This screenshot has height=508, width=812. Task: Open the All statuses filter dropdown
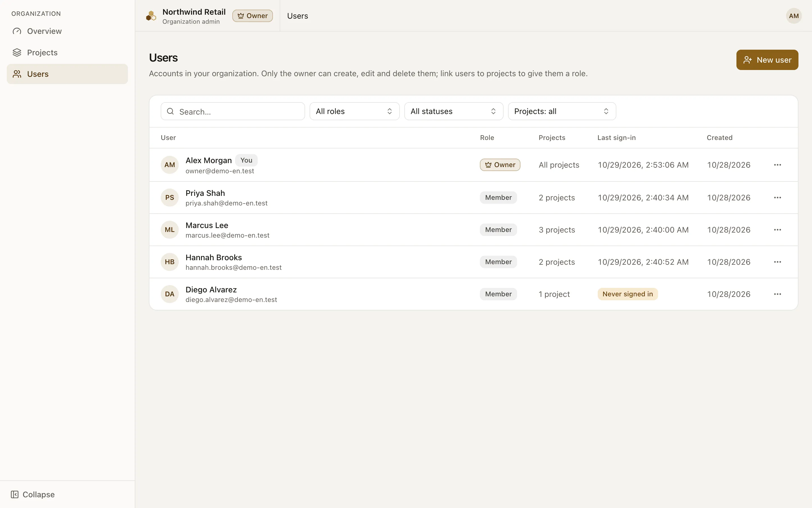[x=454, y=111]
